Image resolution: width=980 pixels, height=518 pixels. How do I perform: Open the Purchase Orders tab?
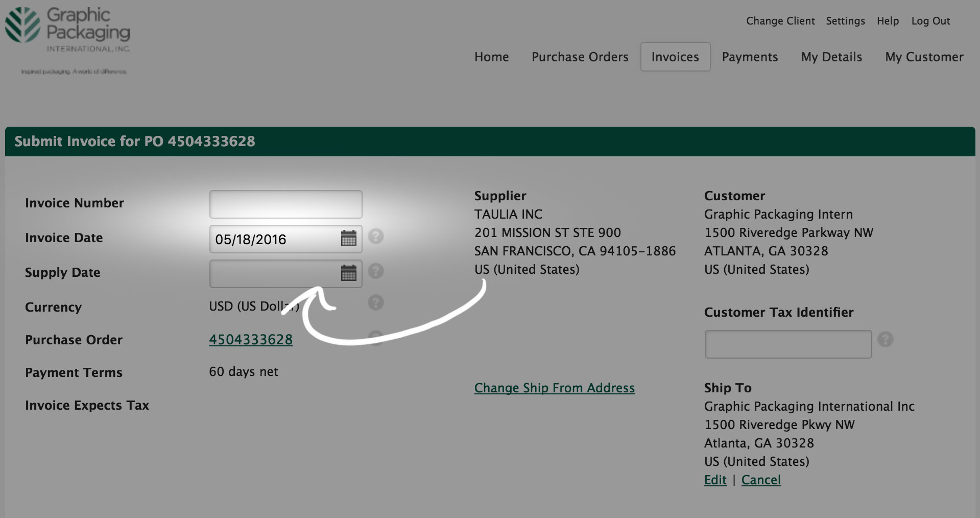click(580, 57)
